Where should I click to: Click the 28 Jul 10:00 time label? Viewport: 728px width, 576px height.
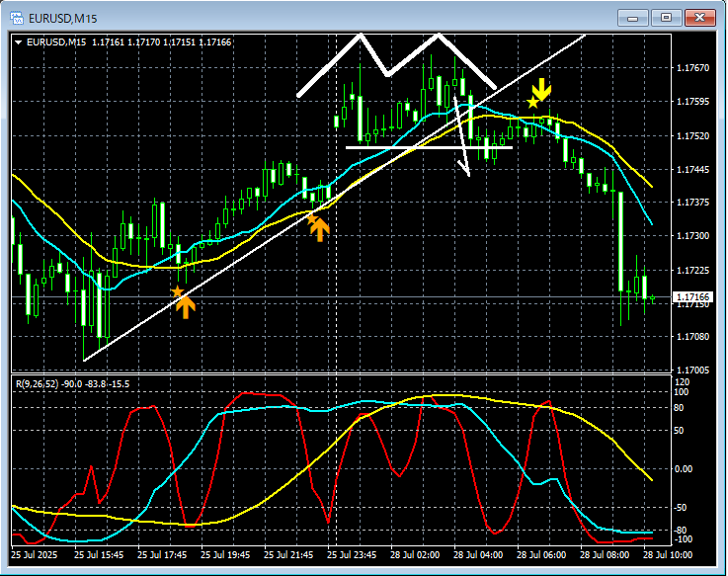tap(668, 555)
